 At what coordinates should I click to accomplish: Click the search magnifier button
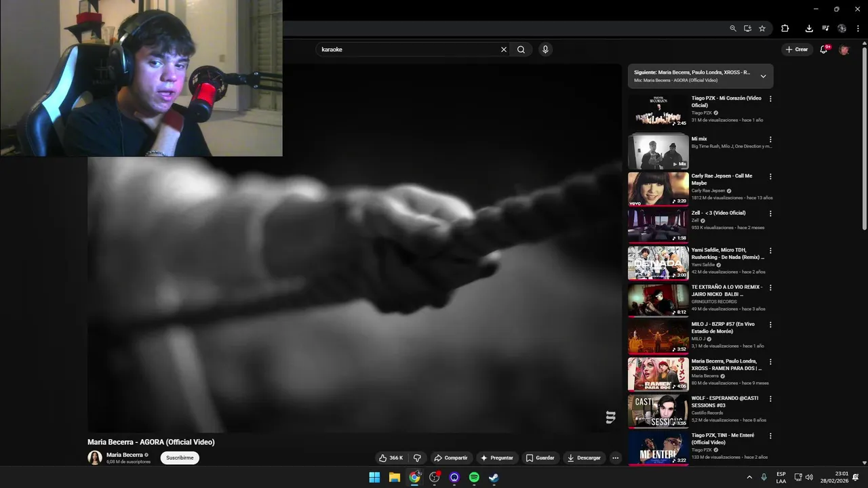coord(521,49)
